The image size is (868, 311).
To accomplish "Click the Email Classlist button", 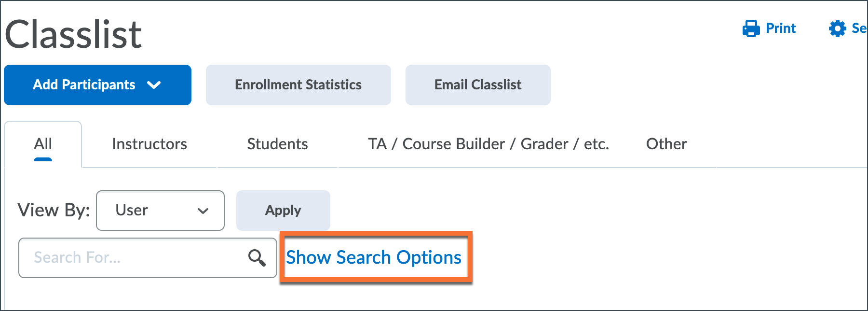I will 477,85.
